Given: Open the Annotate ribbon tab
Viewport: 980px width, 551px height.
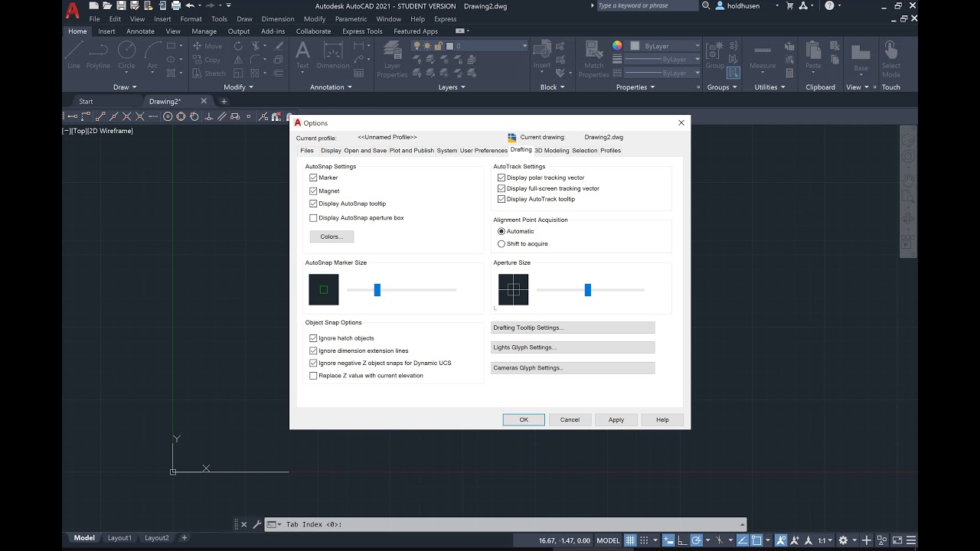Looking at the screenshot, I should point(141,31).
